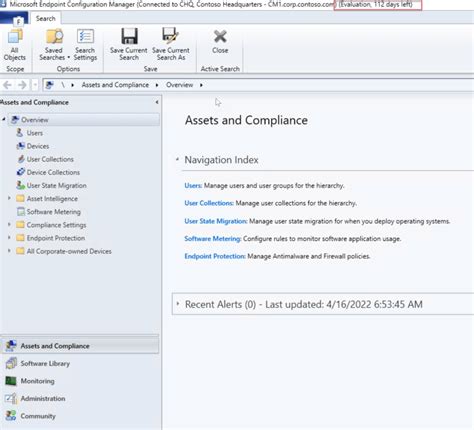Open the Endpoint Protection link

215,256
